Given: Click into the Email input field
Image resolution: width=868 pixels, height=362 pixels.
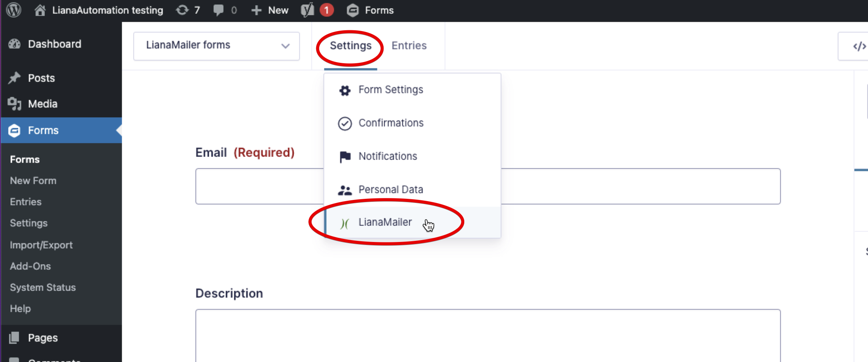Looking at the screenshot, I should pos(488,186).
